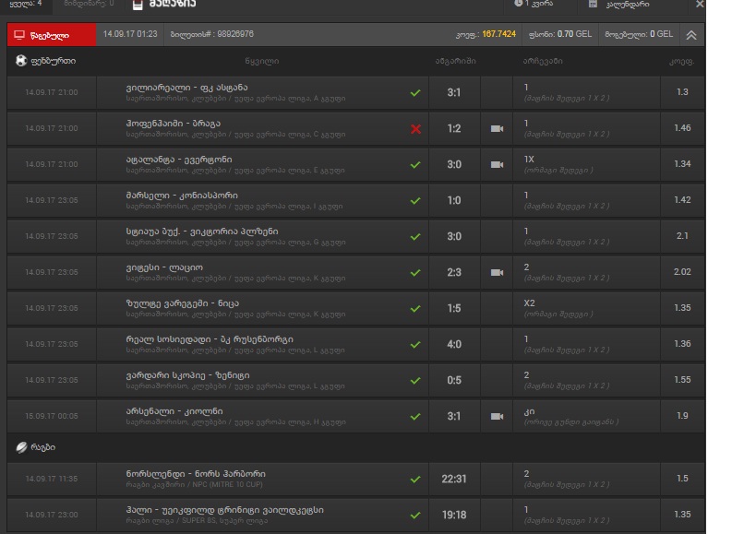
Task: Click the soccer ball icon in the football header
Action: click(20, 61)
